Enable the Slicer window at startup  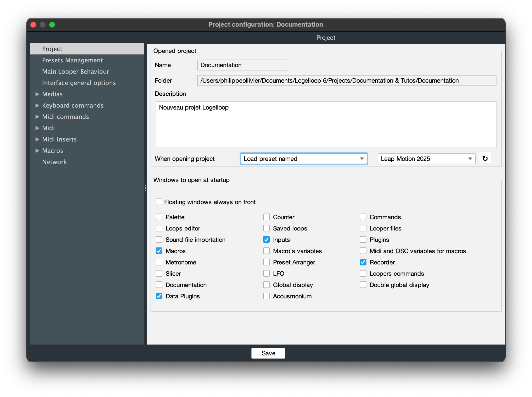[x=159, y=273]
